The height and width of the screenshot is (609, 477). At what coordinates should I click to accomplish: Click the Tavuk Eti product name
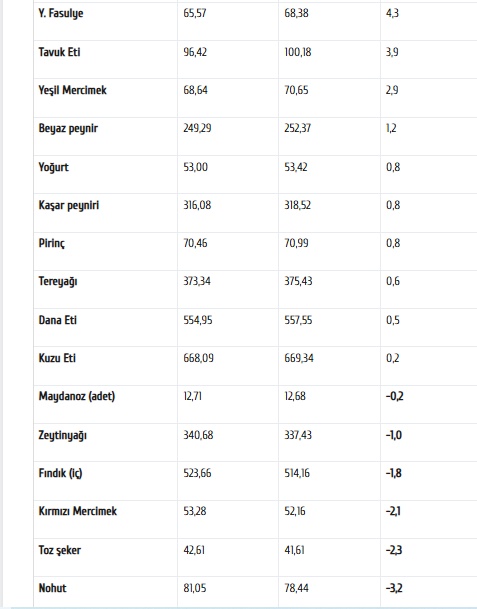[59, 52]
